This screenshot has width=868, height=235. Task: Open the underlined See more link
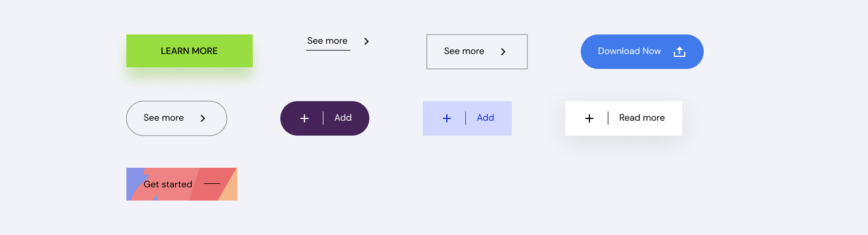point(327,41)
